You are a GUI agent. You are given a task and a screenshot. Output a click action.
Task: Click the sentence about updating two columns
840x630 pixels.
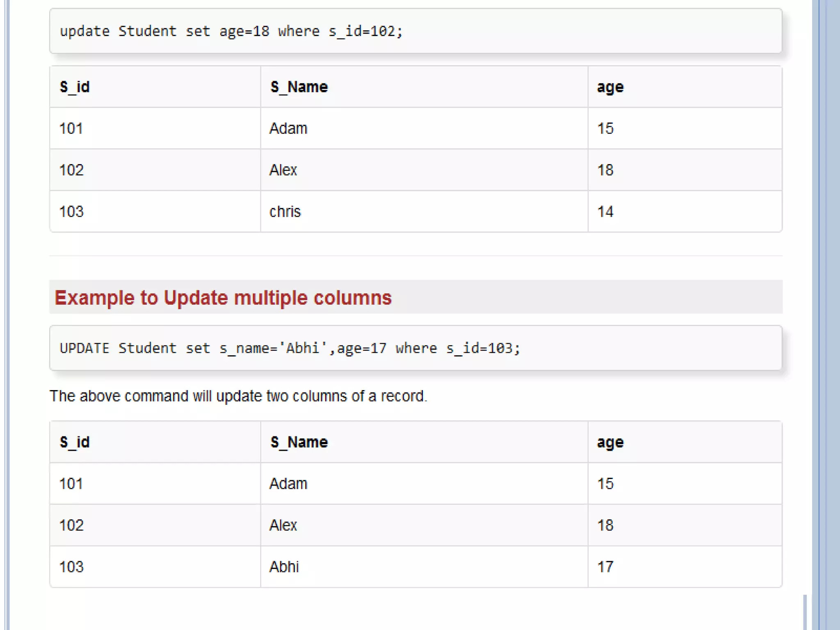[238, 396]
